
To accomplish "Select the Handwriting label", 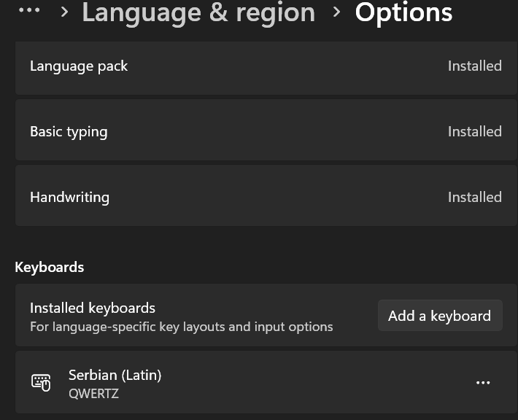I will 69,198.
